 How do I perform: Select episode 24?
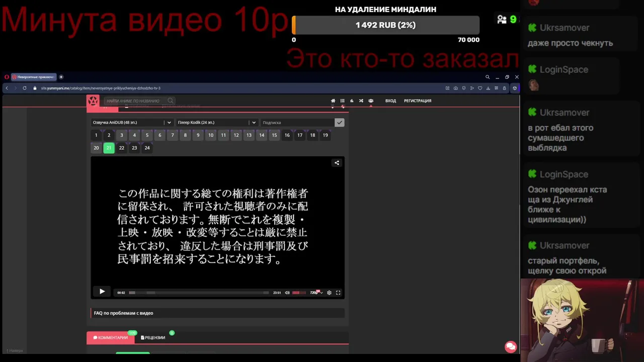147,148
